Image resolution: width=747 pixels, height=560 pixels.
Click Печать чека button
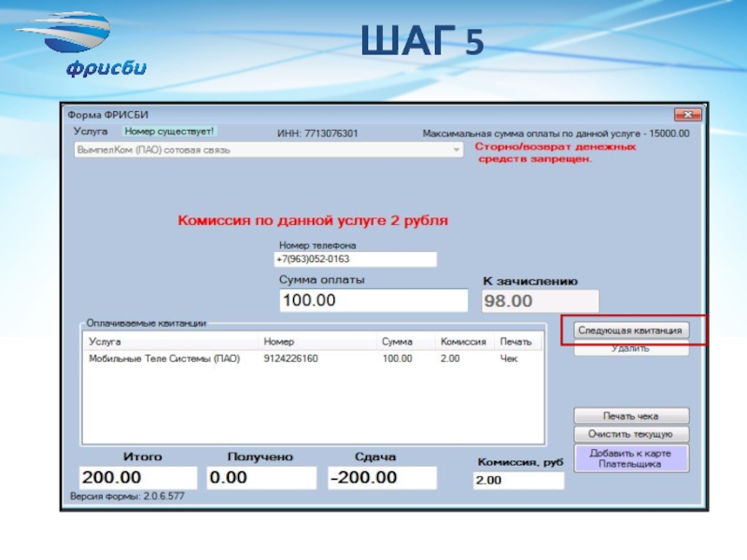631,415
